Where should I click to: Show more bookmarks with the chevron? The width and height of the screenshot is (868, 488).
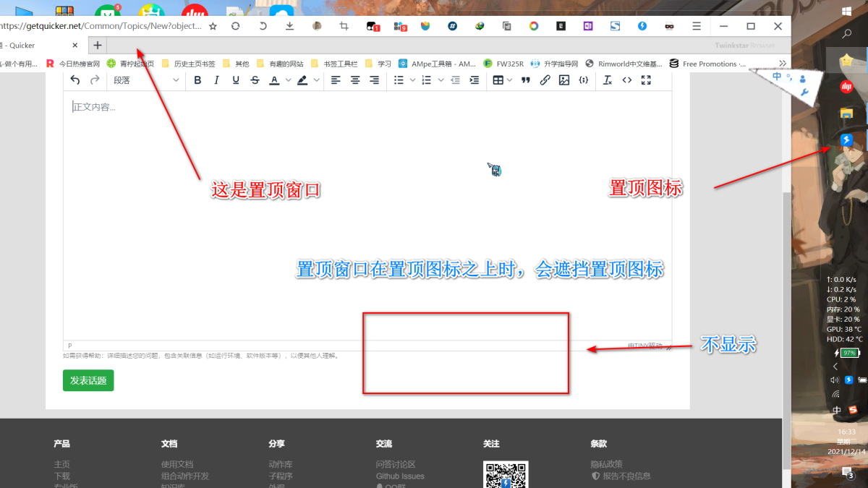pyautogui.click(x=782, y=64)
